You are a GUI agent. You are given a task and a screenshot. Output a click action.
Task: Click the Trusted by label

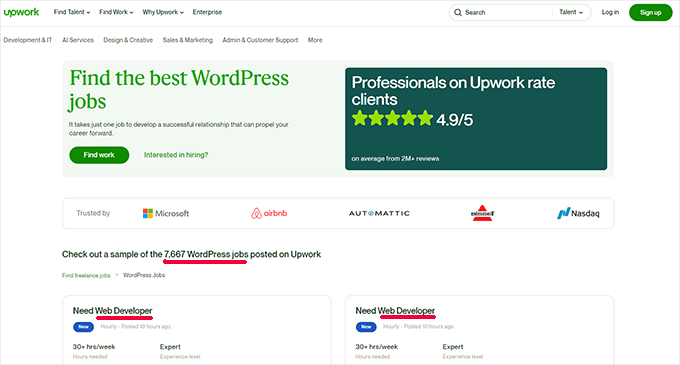click(93, 213)
